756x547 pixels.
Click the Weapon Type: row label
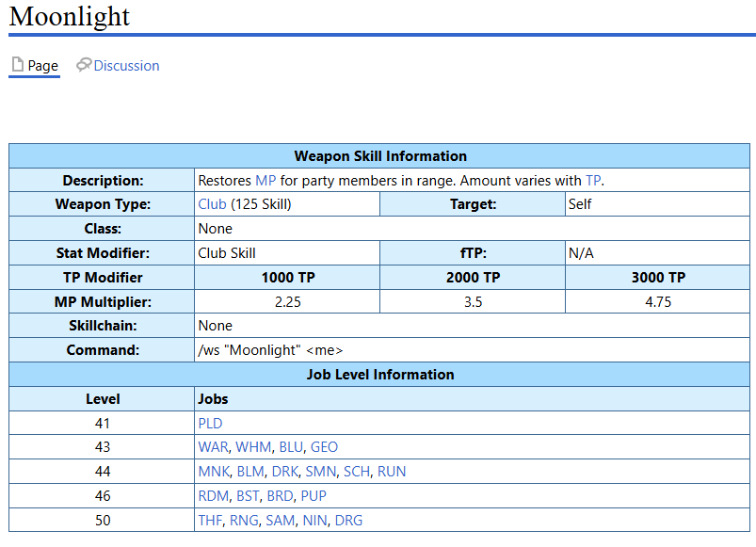pos(103,204)
